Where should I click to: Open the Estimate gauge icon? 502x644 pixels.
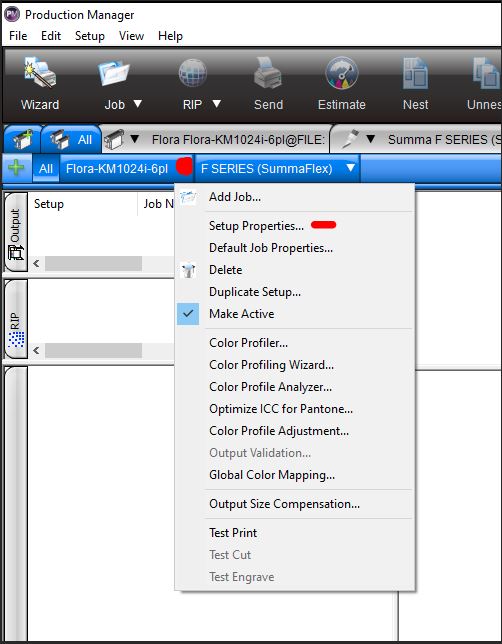pos(341,73)
